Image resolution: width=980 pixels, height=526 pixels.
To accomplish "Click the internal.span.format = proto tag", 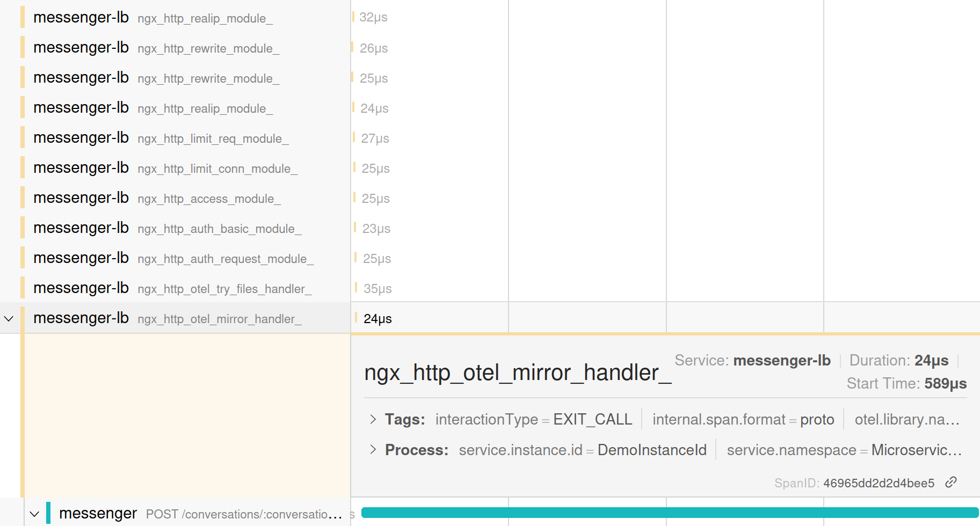I will [x=743, y=419].
